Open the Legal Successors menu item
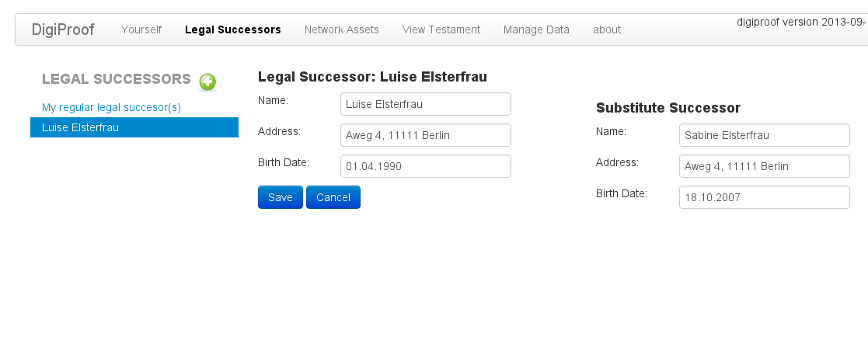The height and width of the screenshot is (337, 868). tap(233, 30)
